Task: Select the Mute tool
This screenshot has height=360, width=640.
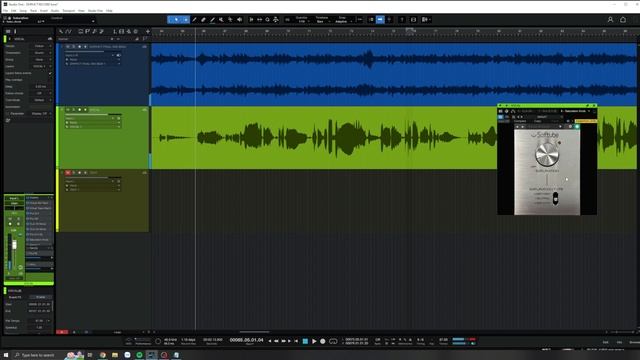Action: [221, 20]
